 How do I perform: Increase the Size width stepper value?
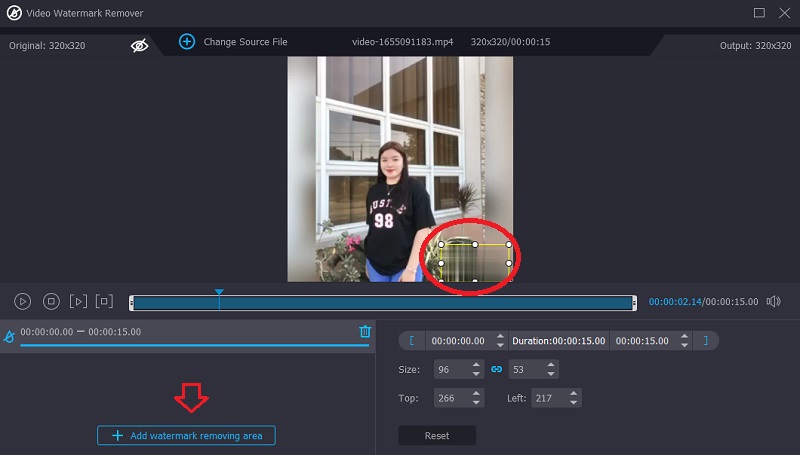pyautogui.click(x=476, y=365)
